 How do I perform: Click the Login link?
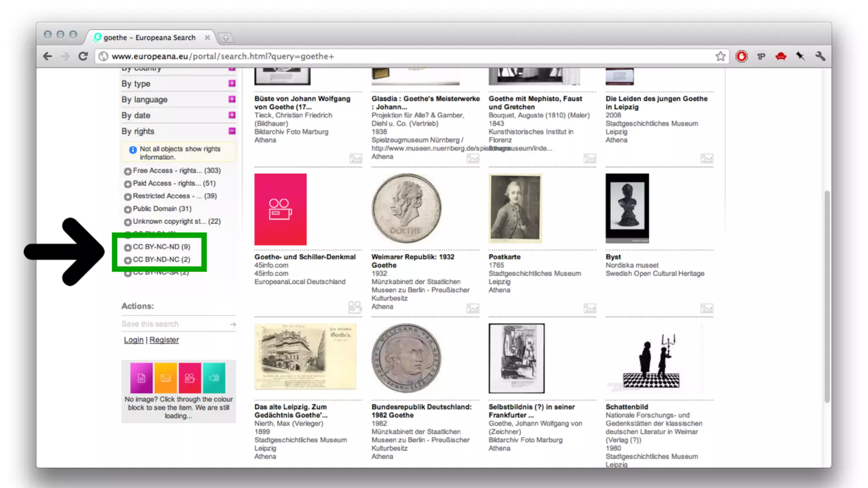click(x=134, y=340)
